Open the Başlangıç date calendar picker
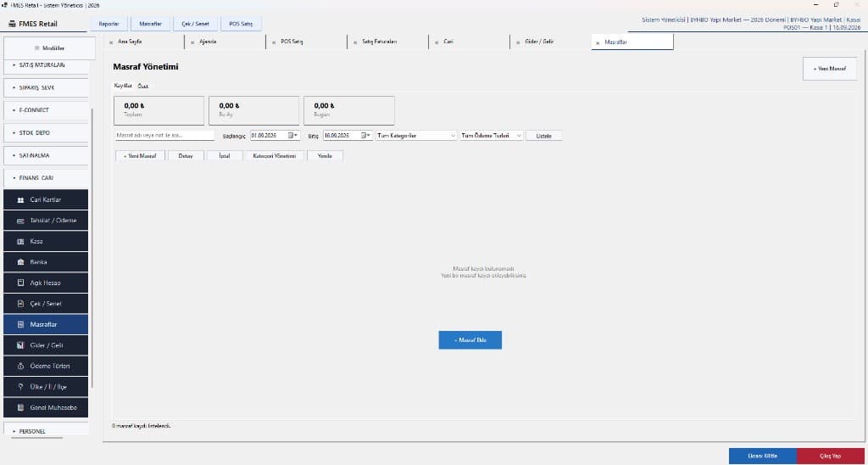Viewport: 868px width, 465px height. click(292, 135)
